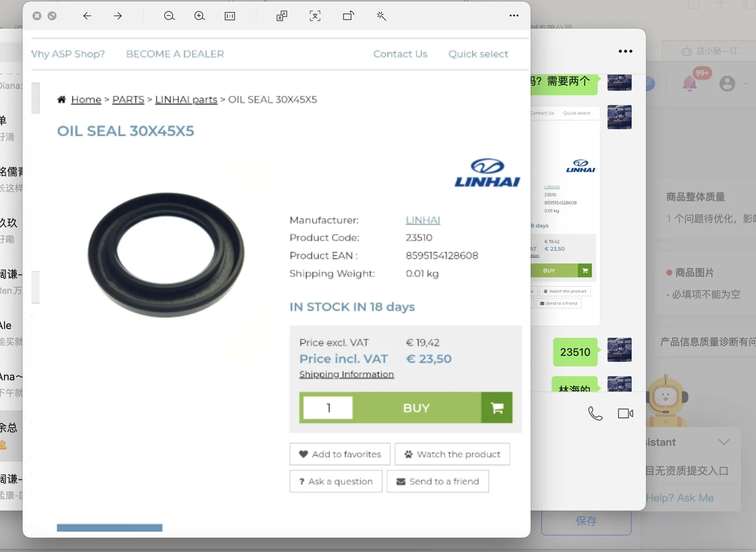The height and width of the screenshot is (552, 756).
Task: Go to the next image arrow
Action: pyautogui.click(x=118, y=16)
